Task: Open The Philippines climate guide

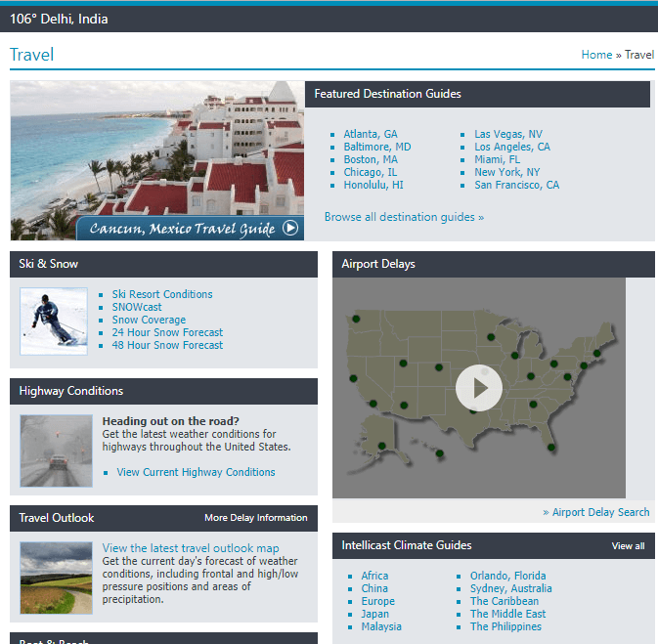Action: (505, 626)
